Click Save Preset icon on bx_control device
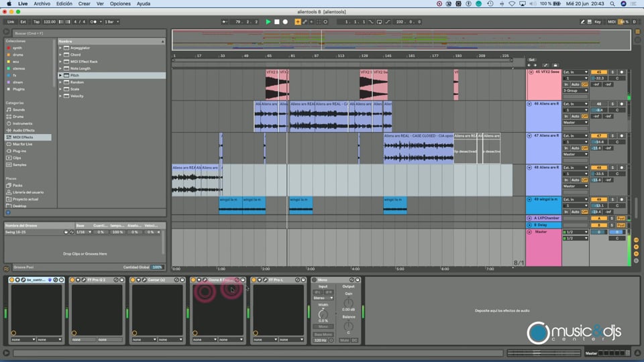This screenshot has width=644, height=362. click(x=61, y=280)
